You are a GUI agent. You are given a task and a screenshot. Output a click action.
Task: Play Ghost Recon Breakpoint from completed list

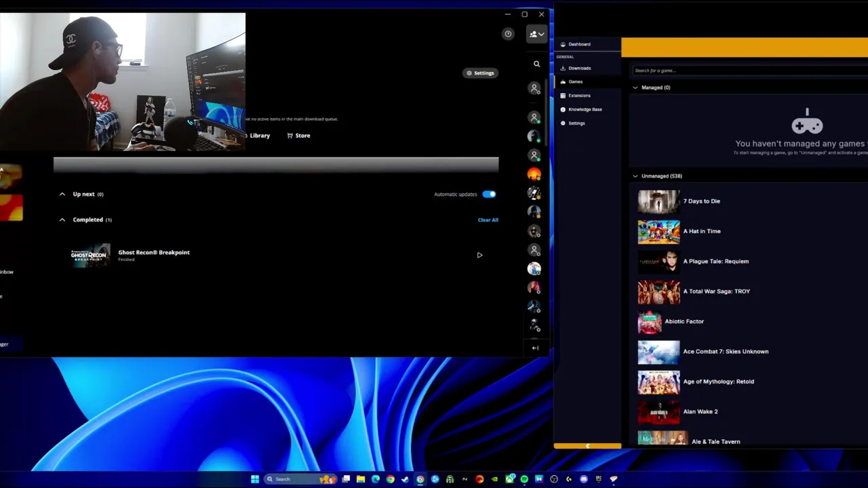[479, 256]
